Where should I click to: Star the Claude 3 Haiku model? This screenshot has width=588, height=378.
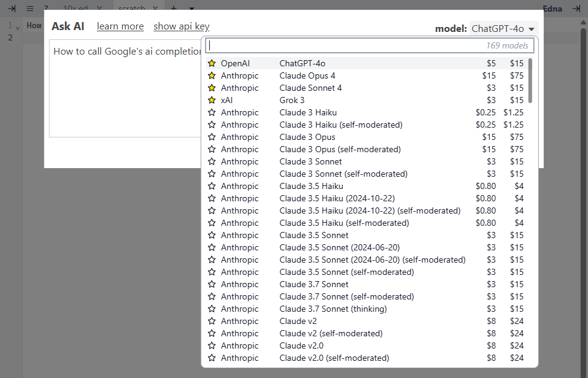212,112
